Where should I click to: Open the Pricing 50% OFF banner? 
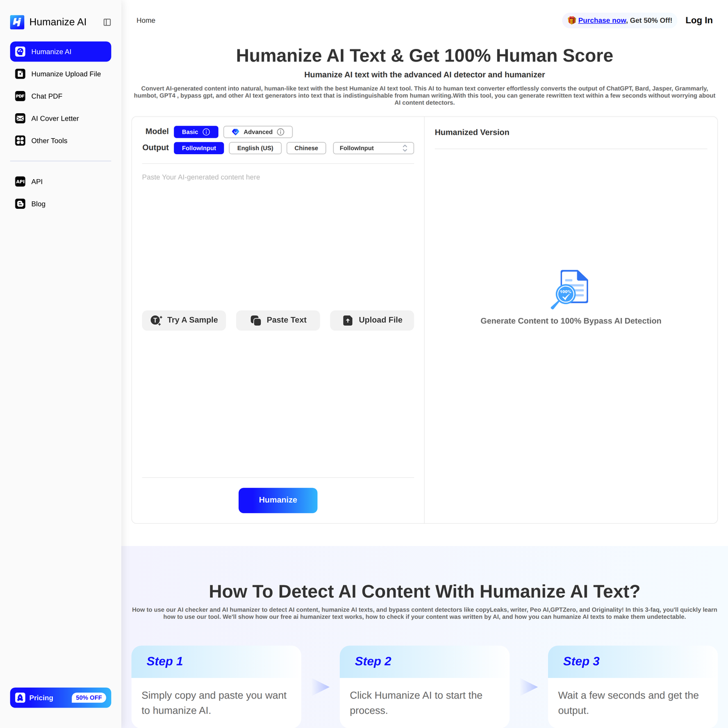[x=61, y=698]
